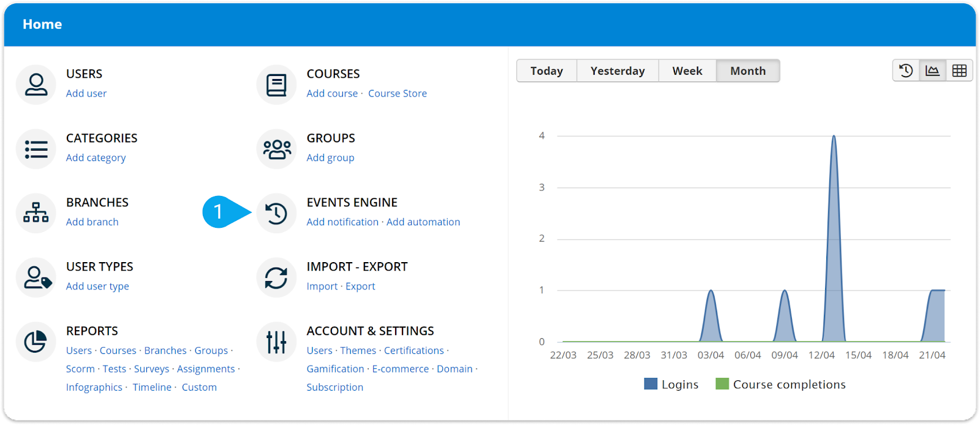Open the Timeline report link
This screenshot has width=980, height=425.
click(152, 387)
